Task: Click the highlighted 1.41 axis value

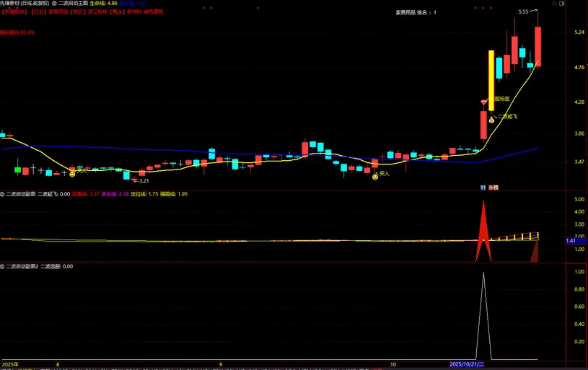Action: pos(576,241)
